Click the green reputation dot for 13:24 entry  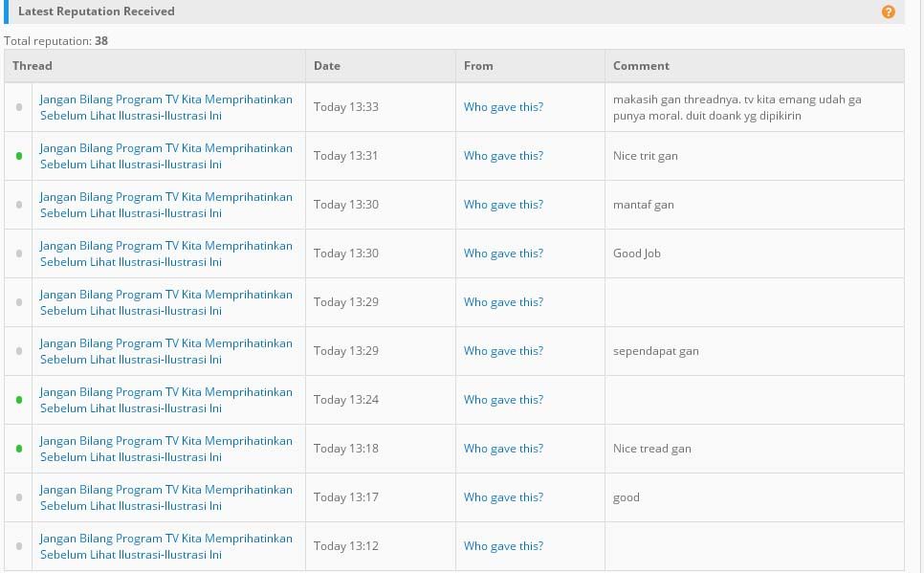click(19, 400)
